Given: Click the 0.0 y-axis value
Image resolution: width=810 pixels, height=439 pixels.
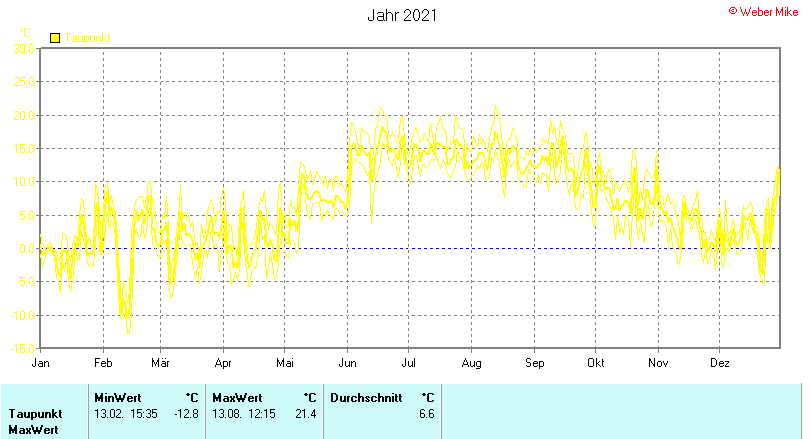Looking at the screenshot, I should click(27, 249).
